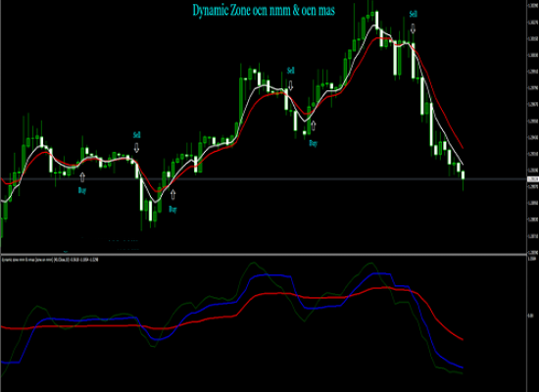Viewport: 539px width, 392px height.
Task: Click the earliest Sell down-arrow before the sharp drop
Action: (x=136, y=148)
